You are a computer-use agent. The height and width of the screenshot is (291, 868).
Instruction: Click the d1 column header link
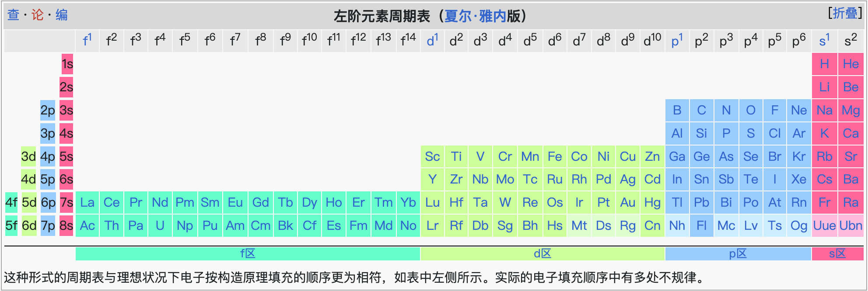pyautogui.click(x=432, y=41)
